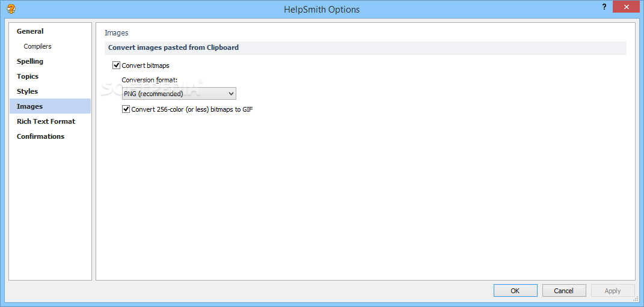This screenshot has height=307, width=644.
Task: Click the HelpSmith app icon in title bar
Action: [x=11, y=8]
